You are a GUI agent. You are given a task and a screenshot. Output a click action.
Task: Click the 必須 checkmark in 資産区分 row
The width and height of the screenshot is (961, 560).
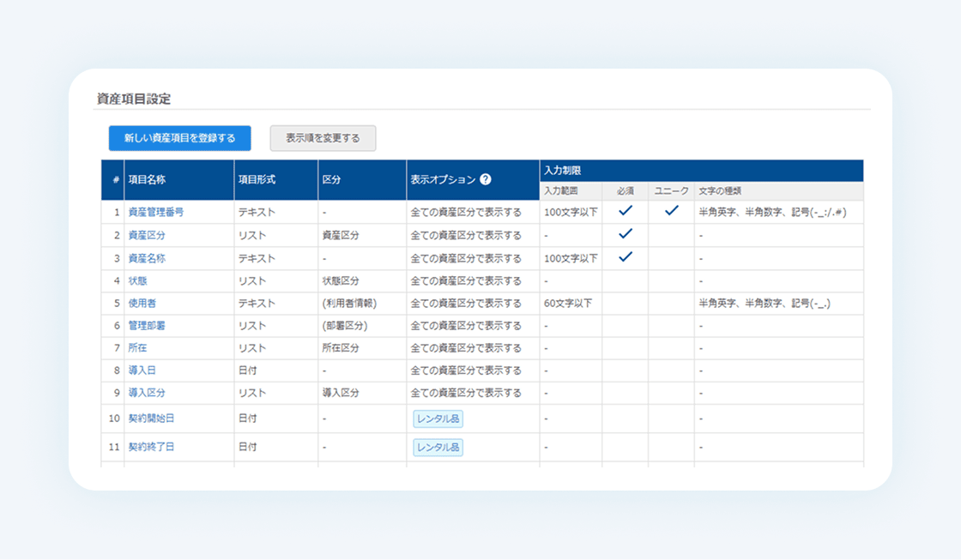pyautogui.click(x=626, y=234)
